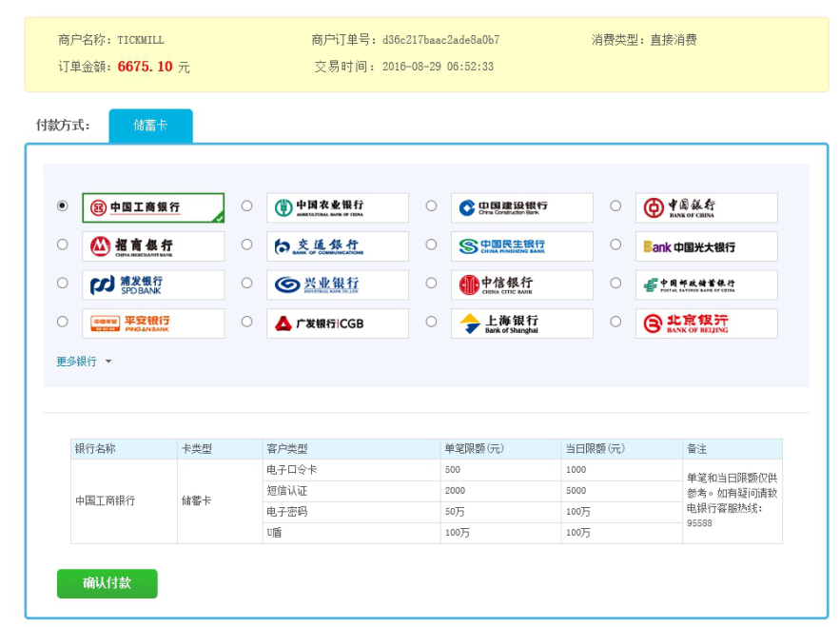This screenshot has width=840, height=627.
Task: Tick radio button next to 中国光大银行
Action: click(615, 245)
